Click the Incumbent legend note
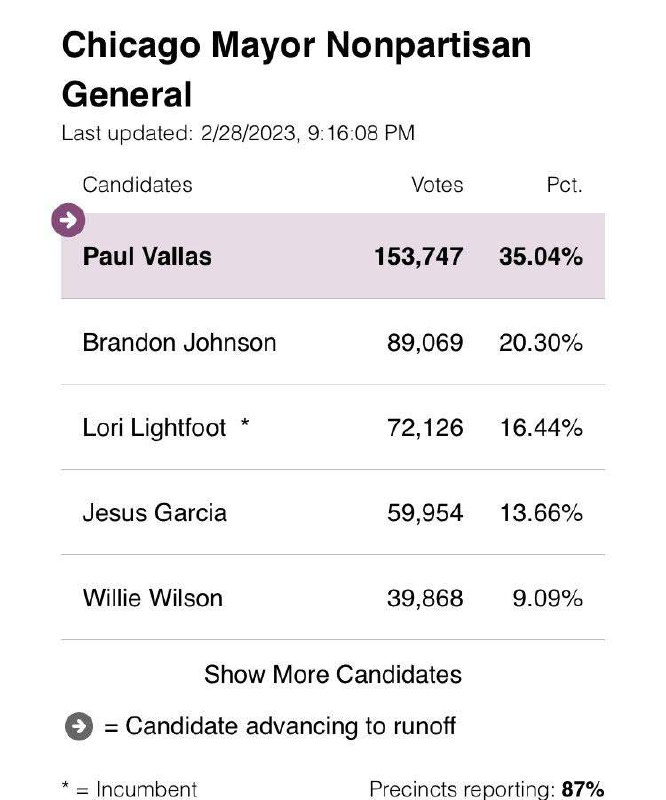 [130, 789]
